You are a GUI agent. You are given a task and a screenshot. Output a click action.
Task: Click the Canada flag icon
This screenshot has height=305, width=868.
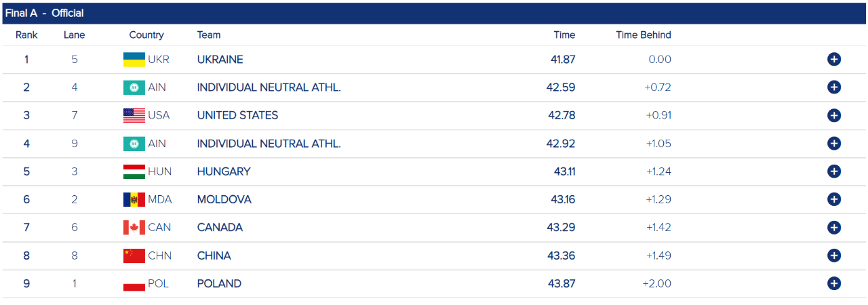134,228
